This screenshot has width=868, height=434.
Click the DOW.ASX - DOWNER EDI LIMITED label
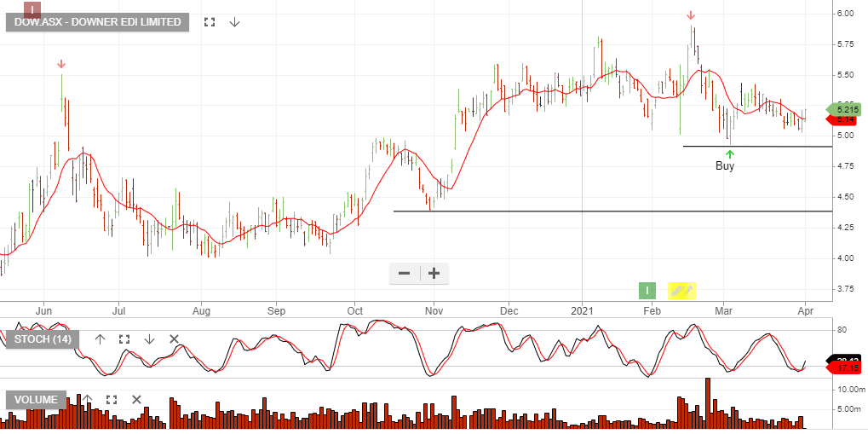(97, 22)
